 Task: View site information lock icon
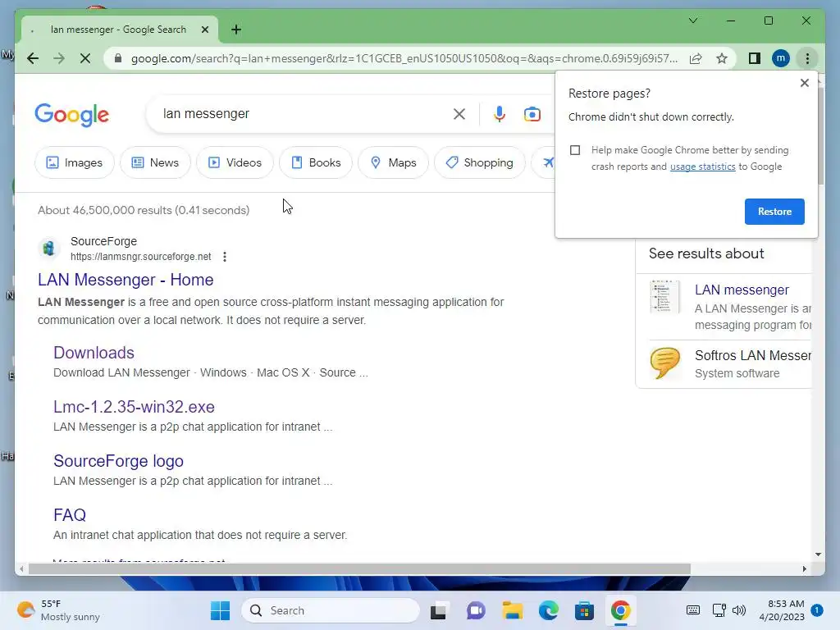pos(118,58)
